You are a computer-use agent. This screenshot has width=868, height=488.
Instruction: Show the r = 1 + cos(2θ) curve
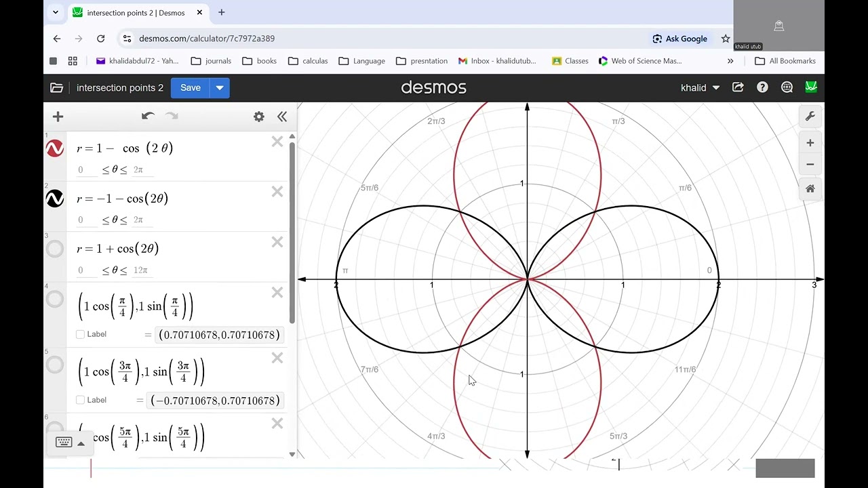pyautogui.click(x=55, y=249)
